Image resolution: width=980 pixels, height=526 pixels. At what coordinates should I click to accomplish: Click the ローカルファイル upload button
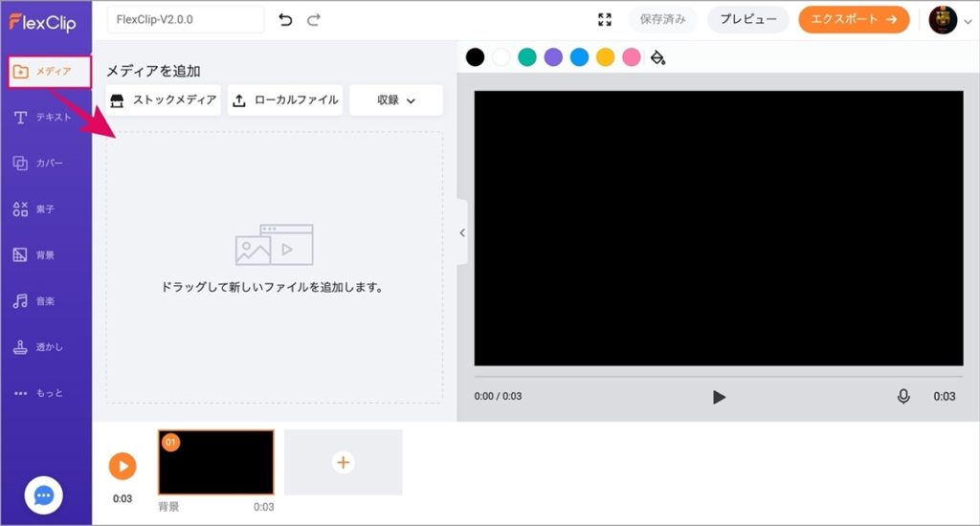(285, 100)
